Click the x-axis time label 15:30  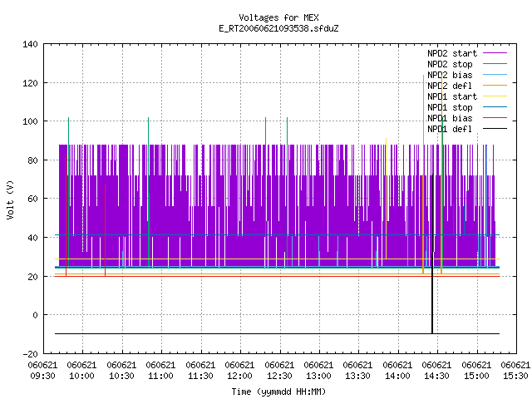[x=515, y=377]
